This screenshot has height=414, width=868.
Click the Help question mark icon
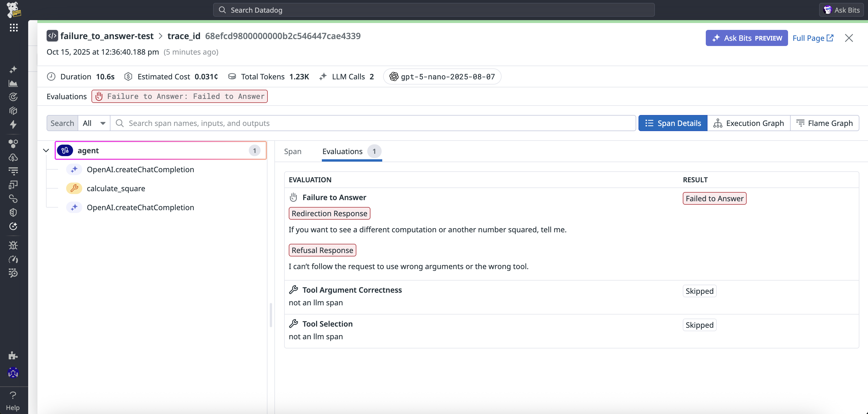(13, 395)
